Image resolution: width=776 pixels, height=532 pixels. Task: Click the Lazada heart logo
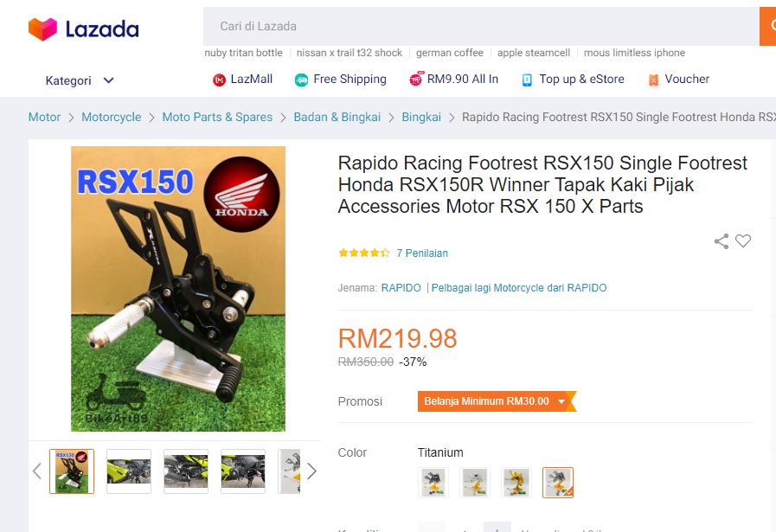(42, 29)
